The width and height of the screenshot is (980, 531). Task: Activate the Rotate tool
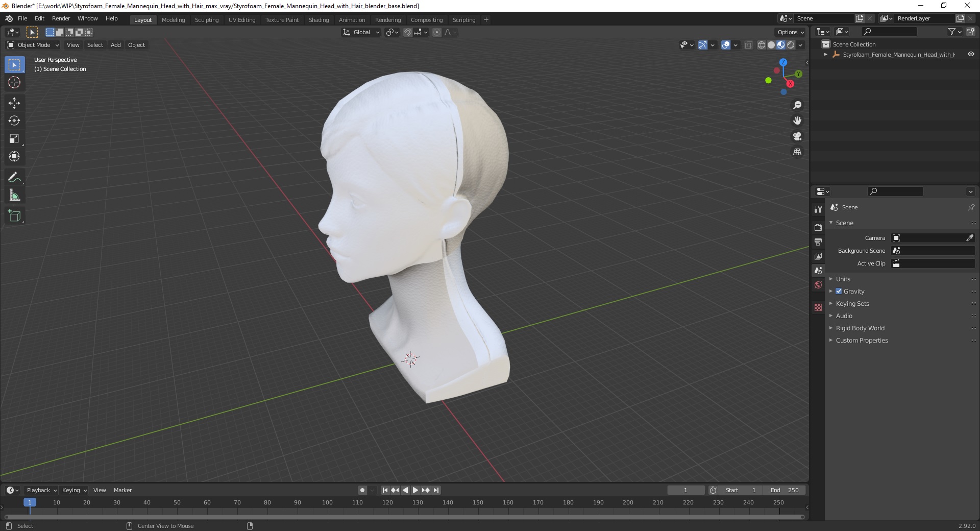(x=14, y=121)
